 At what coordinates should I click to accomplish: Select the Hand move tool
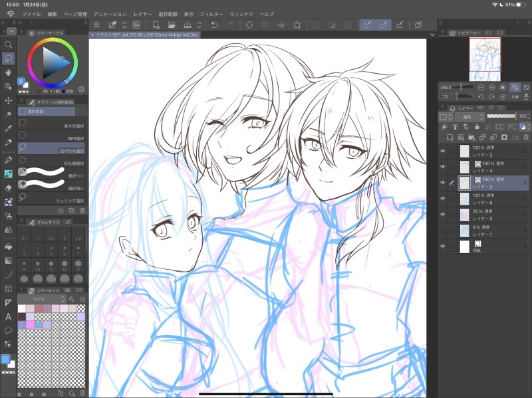click(9, 72)
